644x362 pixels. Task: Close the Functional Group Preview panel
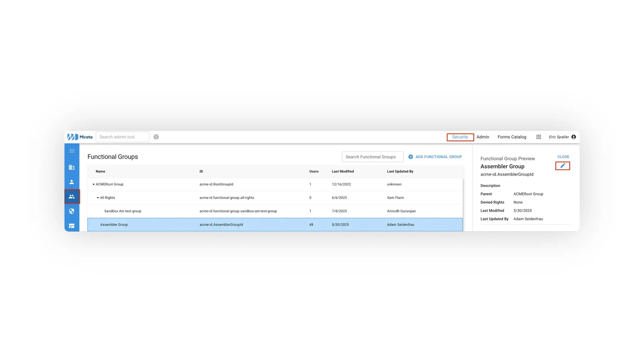coord(563,157)
